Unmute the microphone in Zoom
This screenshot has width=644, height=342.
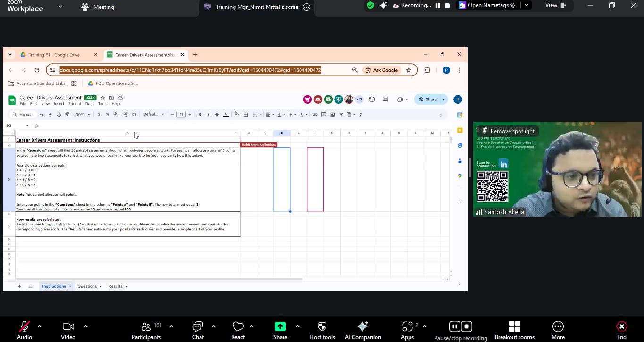click(24, 326)
